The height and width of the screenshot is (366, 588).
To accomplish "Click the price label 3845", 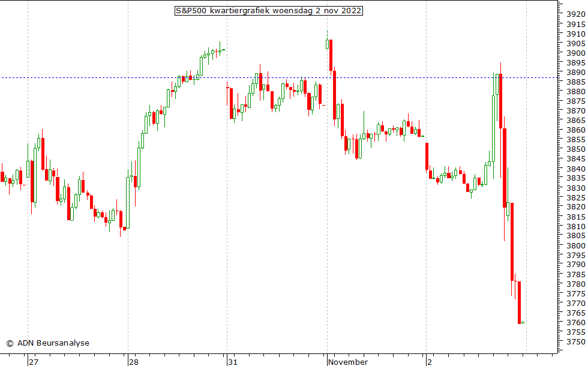I will pos(575,159).
